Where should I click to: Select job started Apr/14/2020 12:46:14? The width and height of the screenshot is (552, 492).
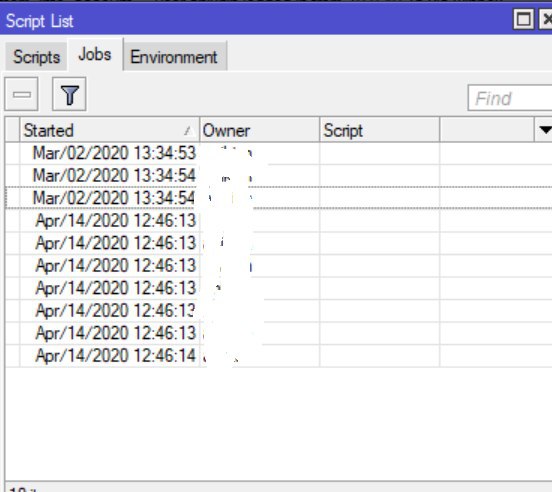[x=278, y=356]
